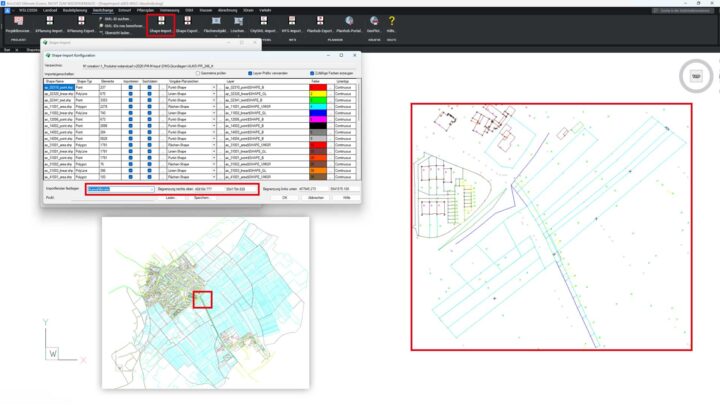The height and width of the screenshot is (405, 720).
Task: Enable the Geometrie prüfen checkbox
Action: coord(198,73)
